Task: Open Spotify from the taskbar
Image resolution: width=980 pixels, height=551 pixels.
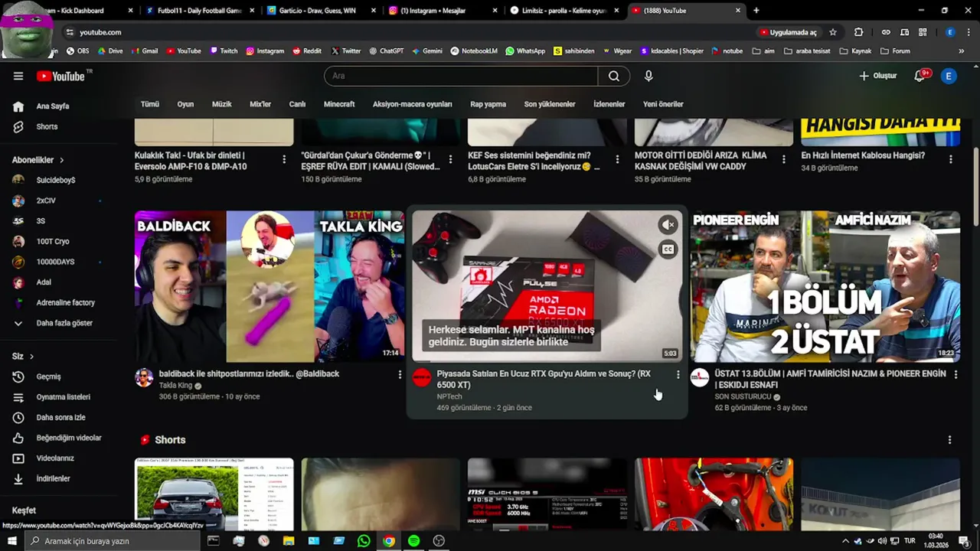Action: point(413,541)
